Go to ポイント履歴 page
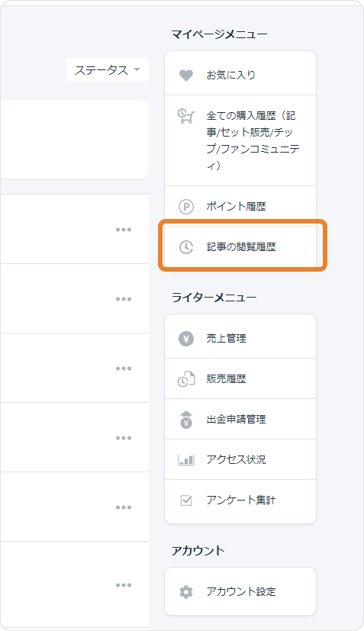The width and height of the screenshot is (364, 631). point(240,207)
